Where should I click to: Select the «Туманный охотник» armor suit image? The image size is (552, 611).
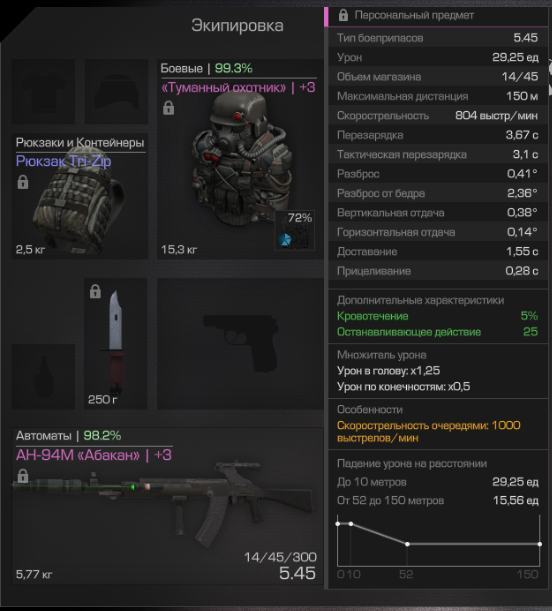[242, 160]
